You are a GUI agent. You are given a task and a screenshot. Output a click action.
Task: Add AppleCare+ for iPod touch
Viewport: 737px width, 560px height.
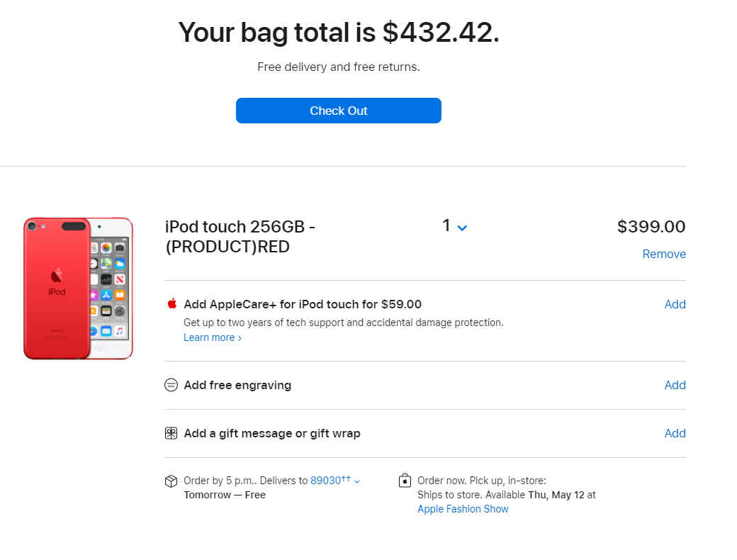click(x=675, y=304)
